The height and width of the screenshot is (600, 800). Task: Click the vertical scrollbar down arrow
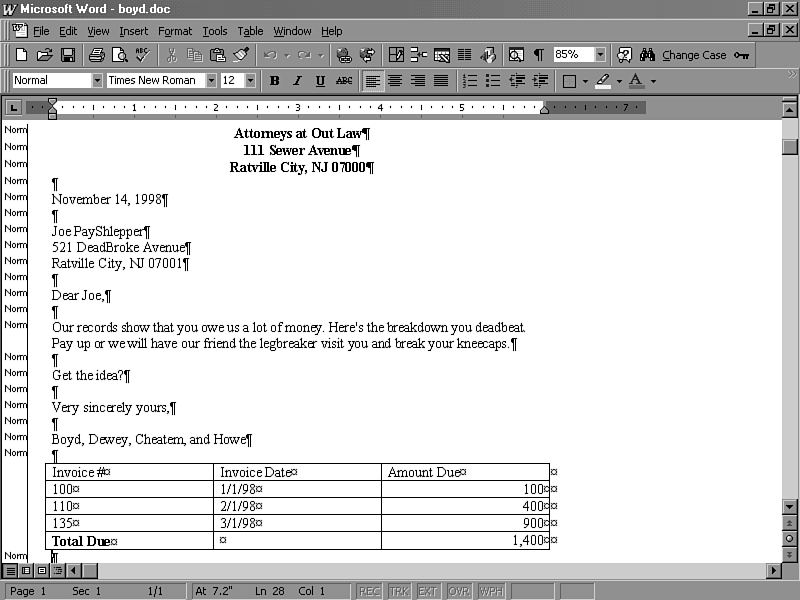(x=790, y=507)
